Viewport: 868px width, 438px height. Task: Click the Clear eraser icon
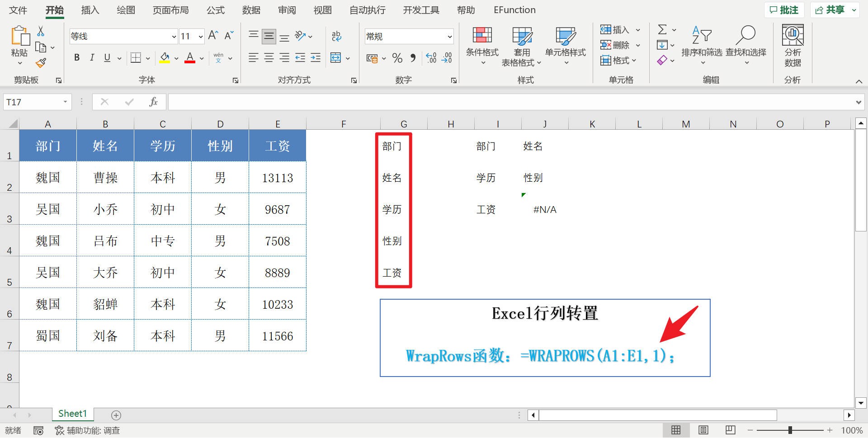(662, 60)
